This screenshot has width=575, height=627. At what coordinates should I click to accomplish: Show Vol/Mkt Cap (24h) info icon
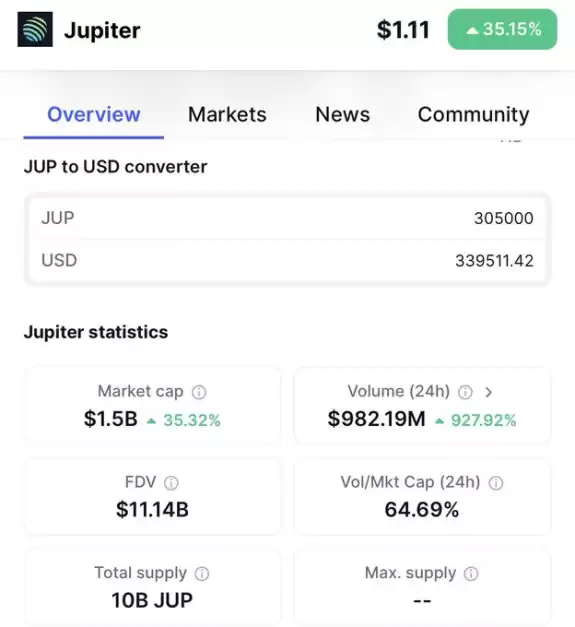(x=496, y=483)
